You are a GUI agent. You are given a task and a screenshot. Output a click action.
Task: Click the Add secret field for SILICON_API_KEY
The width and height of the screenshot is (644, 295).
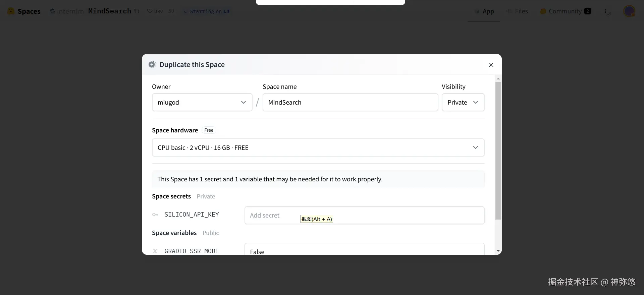pos(364,215)
